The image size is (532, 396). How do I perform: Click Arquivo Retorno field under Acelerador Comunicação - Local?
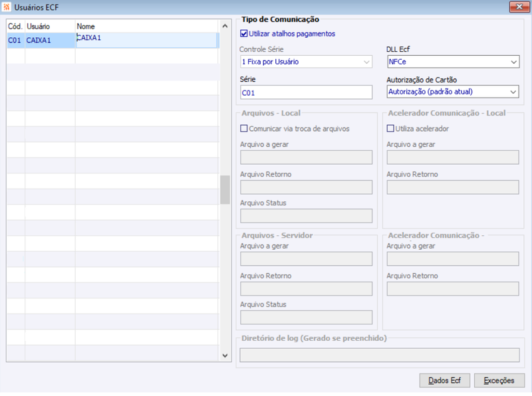coord(453,187)
